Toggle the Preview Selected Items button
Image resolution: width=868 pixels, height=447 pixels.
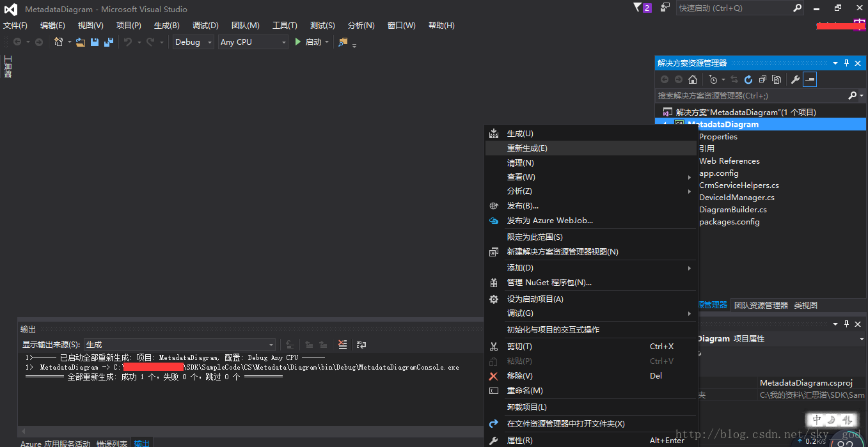[x=810, y=80]
